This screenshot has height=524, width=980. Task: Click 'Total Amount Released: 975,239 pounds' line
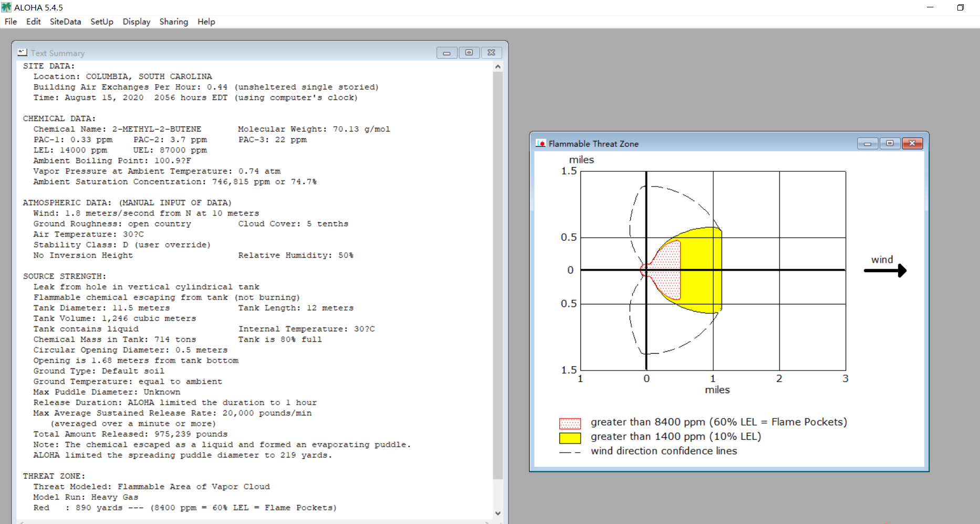coord(130,434)
